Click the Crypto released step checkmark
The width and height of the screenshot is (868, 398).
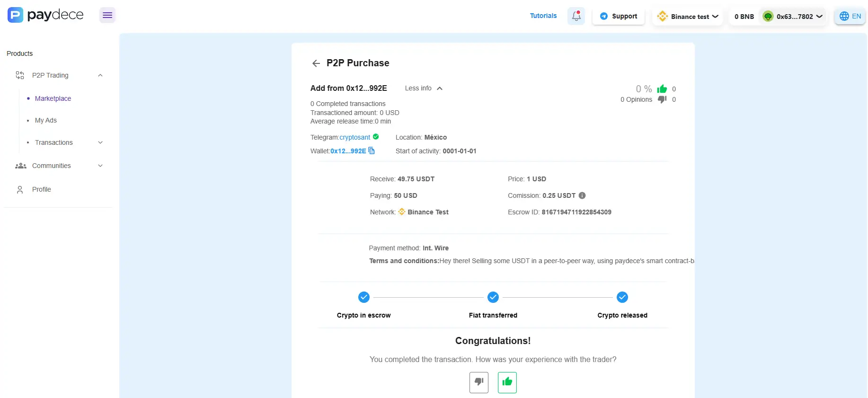click(x=622, y=297)
